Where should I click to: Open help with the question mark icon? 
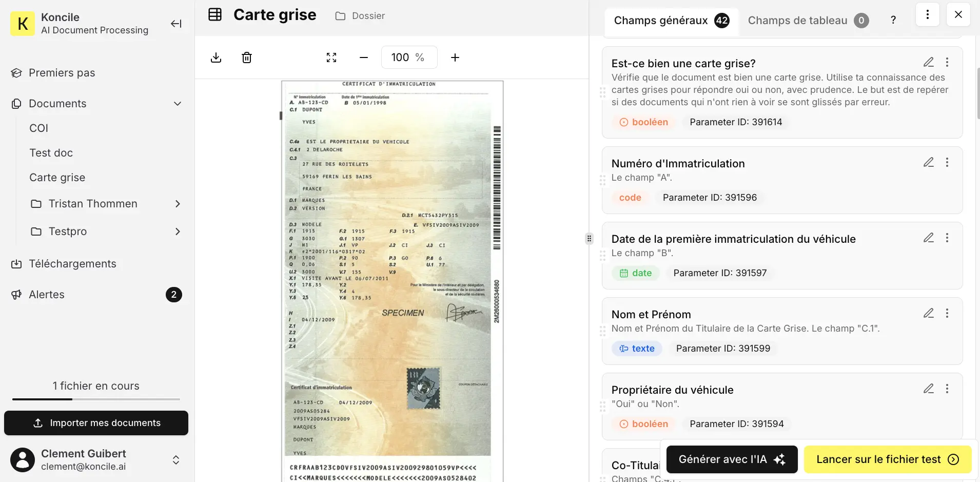tap(893, 20)
